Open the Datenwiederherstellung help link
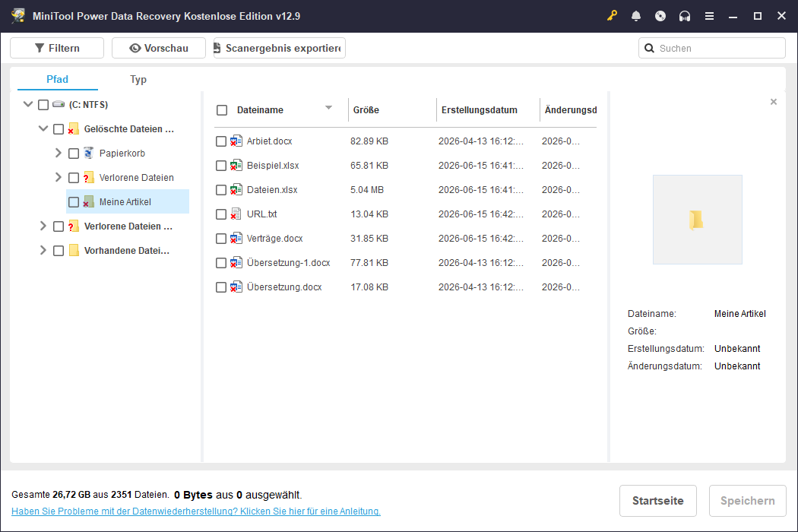 tap(196, 511)
